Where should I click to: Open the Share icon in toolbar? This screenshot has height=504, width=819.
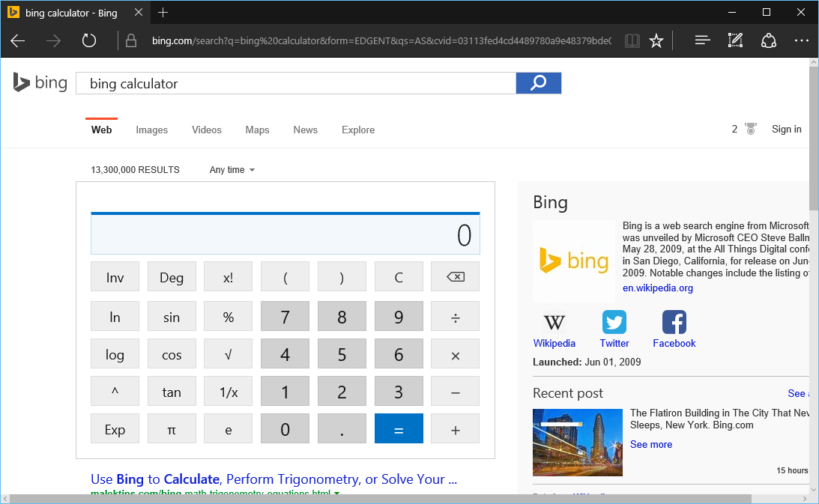[768, 40]
